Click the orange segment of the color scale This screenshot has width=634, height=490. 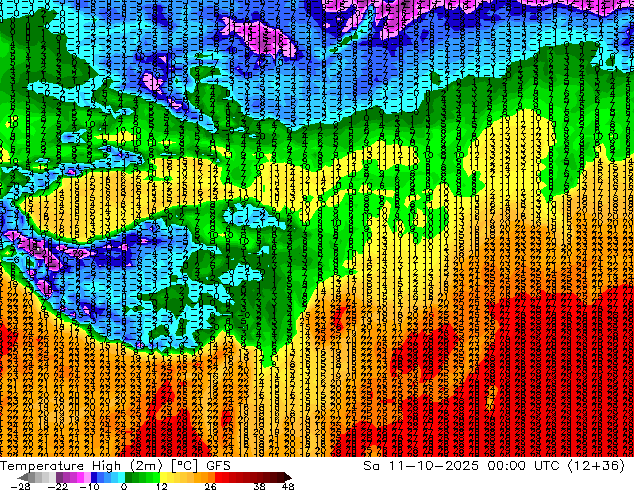[x=201, y=477]
